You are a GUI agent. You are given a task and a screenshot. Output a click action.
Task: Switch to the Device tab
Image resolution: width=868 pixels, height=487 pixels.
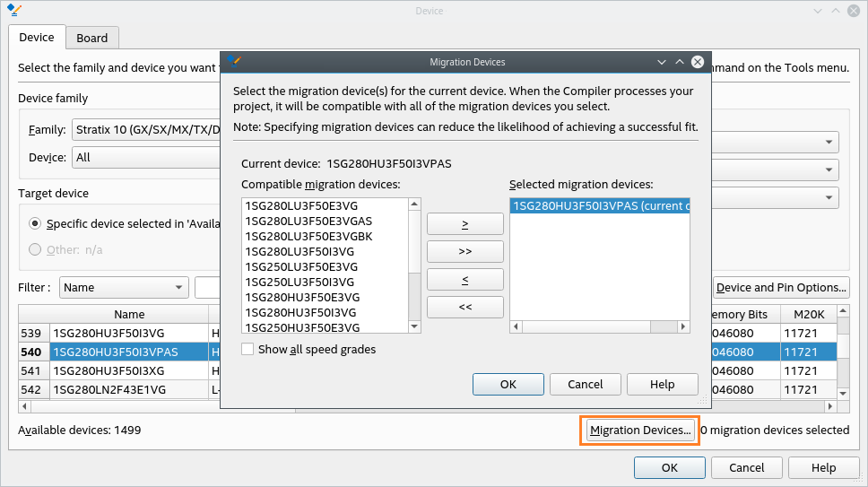click(x=37, y=37)
